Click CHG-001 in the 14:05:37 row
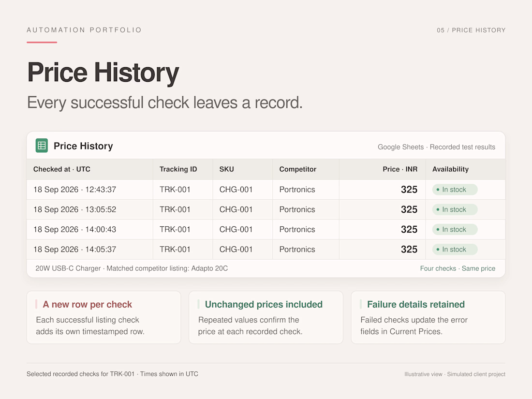Image resolution: width=532 pixels, height=399 pixels. pyautogui.click(x=236, y=250)
